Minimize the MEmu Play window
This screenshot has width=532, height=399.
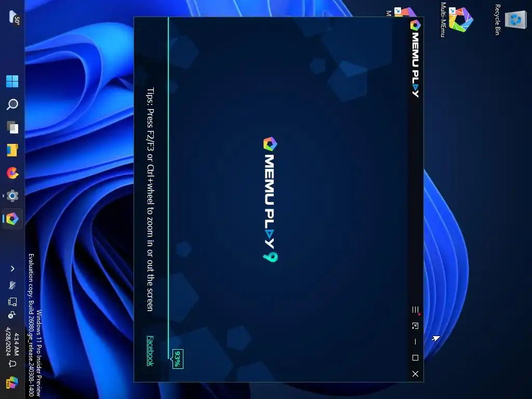[415, 342]
